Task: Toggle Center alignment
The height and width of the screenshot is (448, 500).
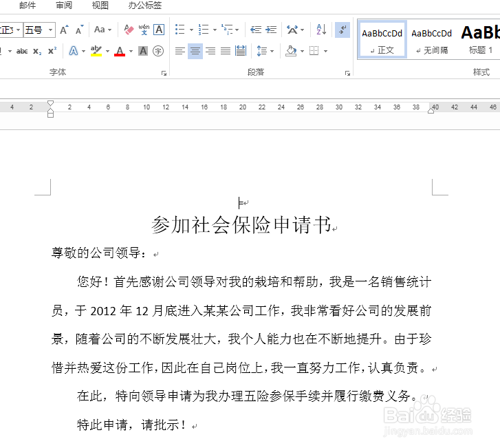Action: [195, 51]
